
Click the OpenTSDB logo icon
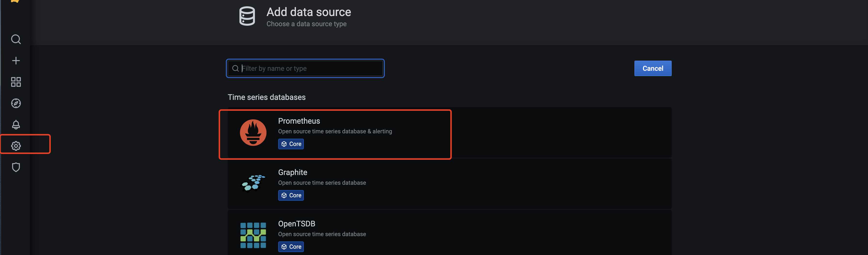[253, 235]
